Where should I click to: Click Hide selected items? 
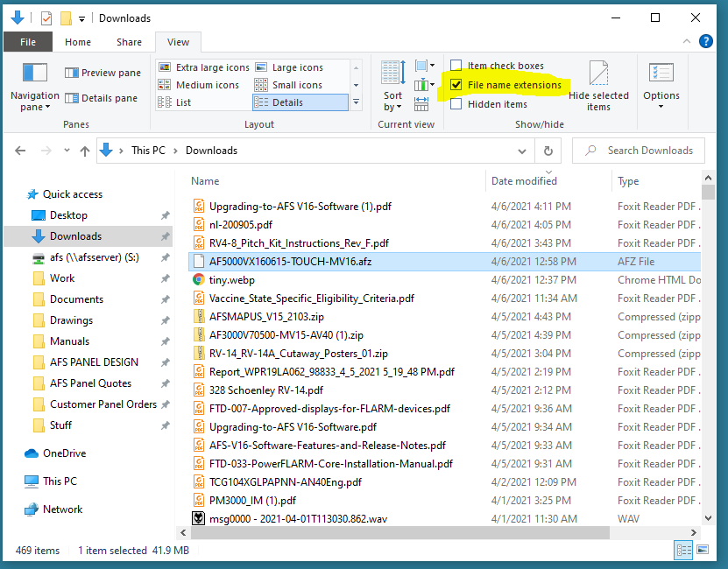click(x=598, y=87)
